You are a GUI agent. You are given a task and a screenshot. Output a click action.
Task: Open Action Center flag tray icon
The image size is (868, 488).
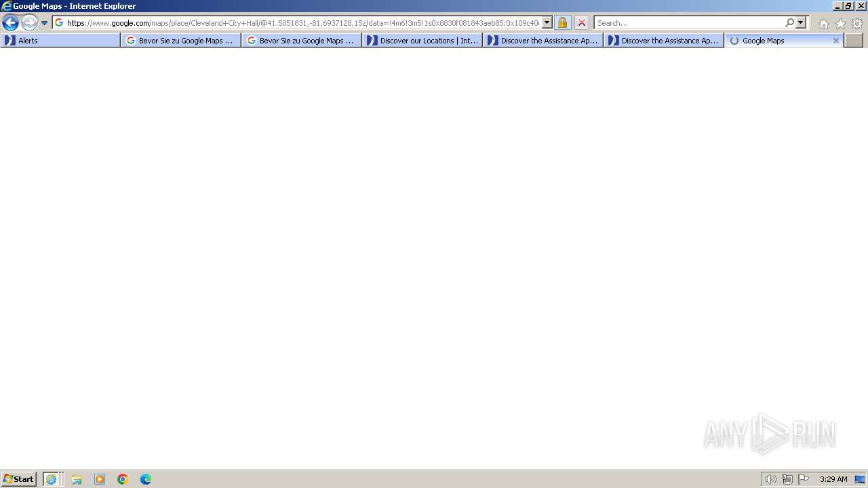[x=804, y=479]
